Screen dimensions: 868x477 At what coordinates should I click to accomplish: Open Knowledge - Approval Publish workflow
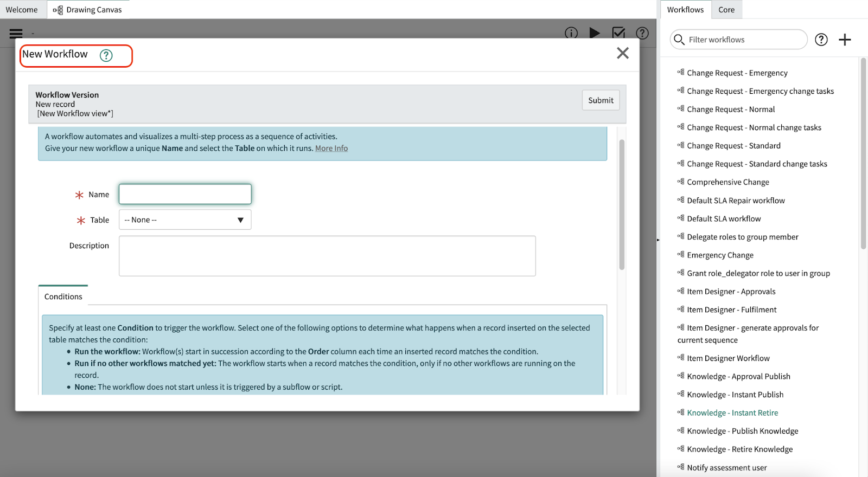click(738, 377)
